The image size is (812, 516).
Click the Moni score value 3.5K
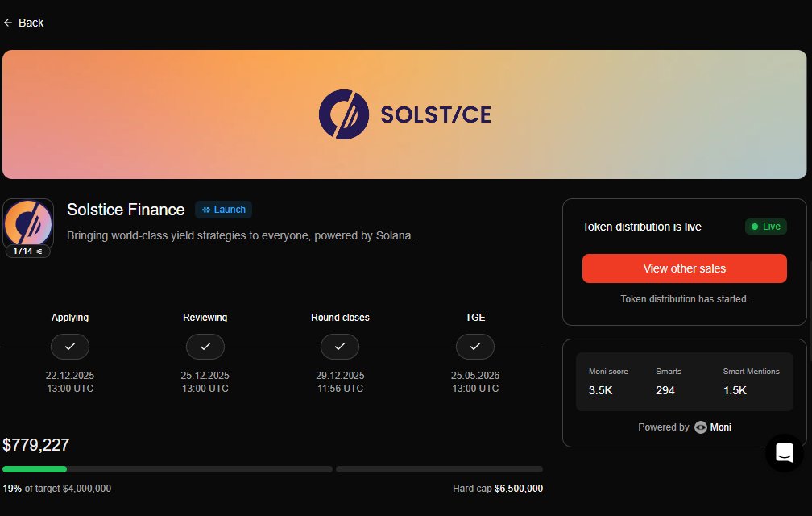601,390
